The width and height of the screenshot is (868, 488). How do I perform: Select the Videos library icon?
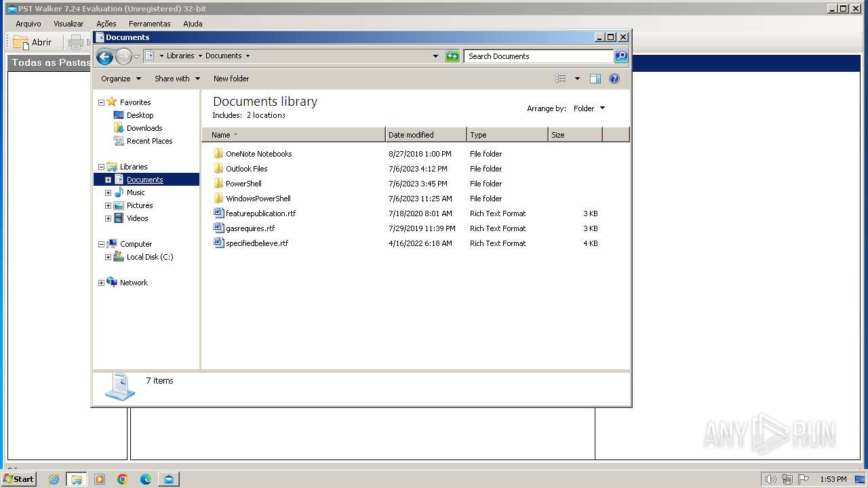pos(119,218)
